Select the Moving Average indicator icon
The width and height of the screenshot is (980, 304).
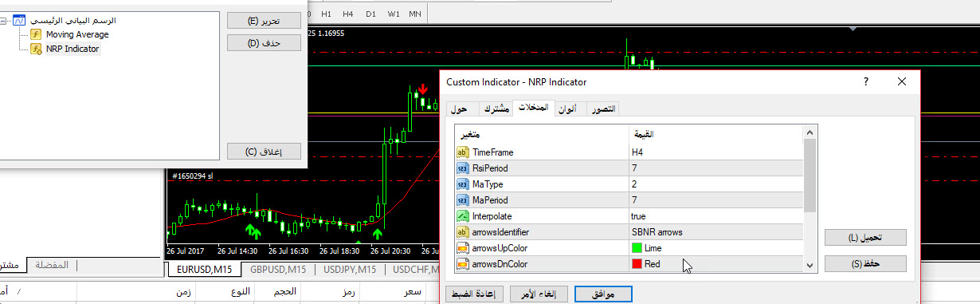pos(36,34)
